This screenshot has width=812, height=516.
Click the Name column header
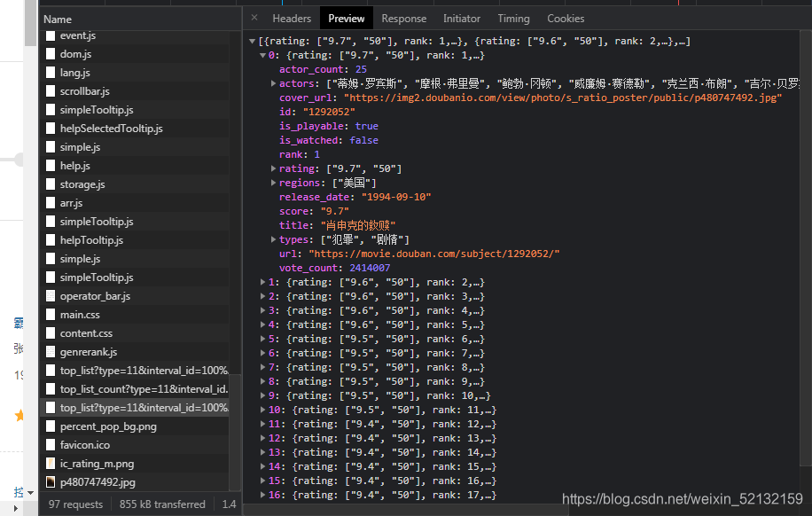pyautogui.click(x=58, y=20)
